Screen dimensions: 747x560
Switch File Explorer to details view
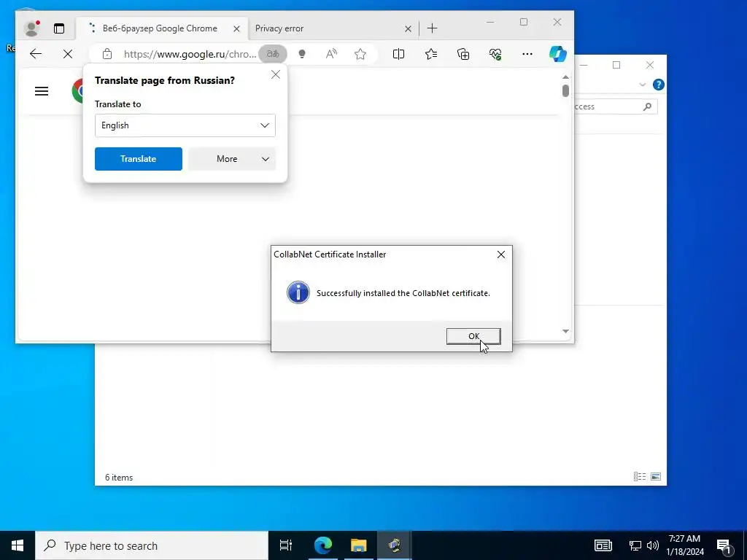(640, 476)
